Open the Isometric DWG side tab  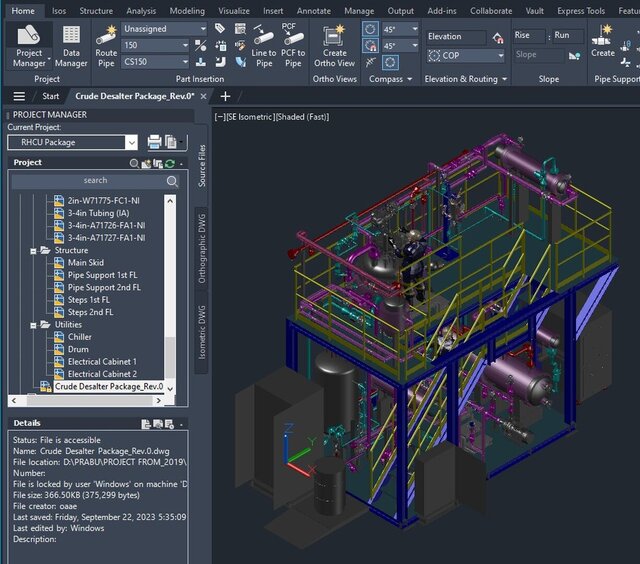point(202,332)
